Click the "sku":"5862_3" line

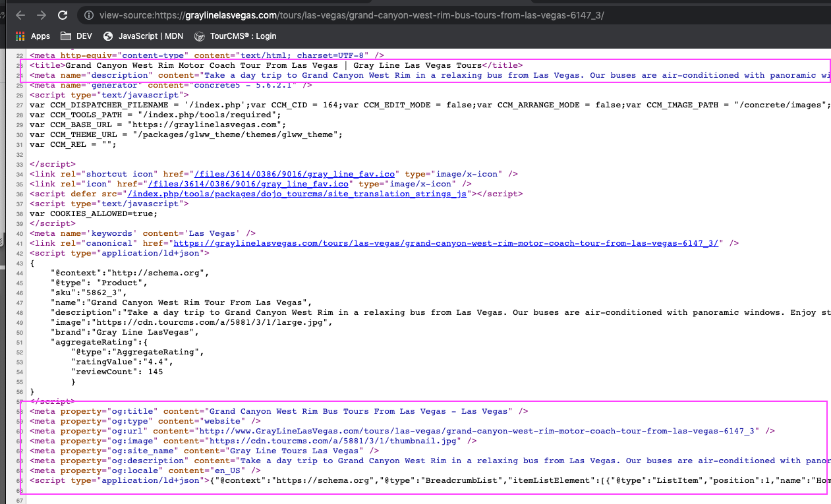(88, 293)
